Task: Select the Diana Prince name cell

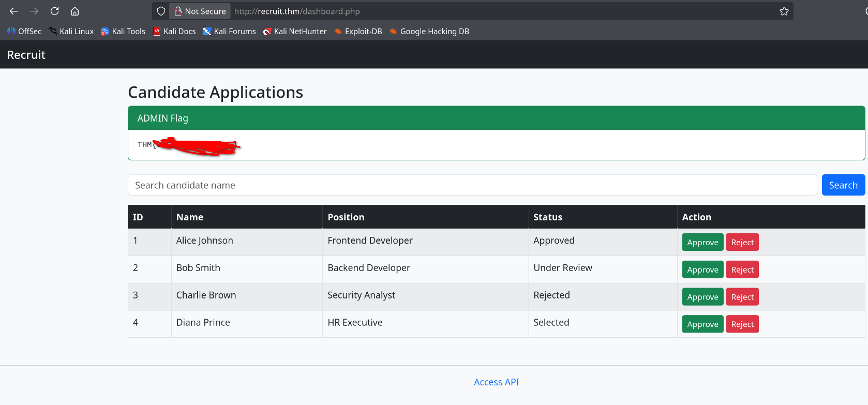Action: pyautogui.click(x=247, y=324)
